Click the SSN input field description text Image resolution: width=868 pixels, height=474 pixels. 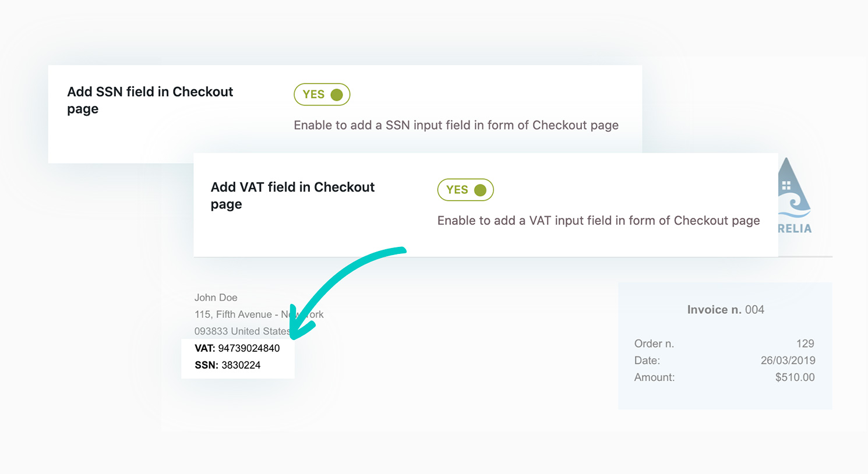coord(456,125)
